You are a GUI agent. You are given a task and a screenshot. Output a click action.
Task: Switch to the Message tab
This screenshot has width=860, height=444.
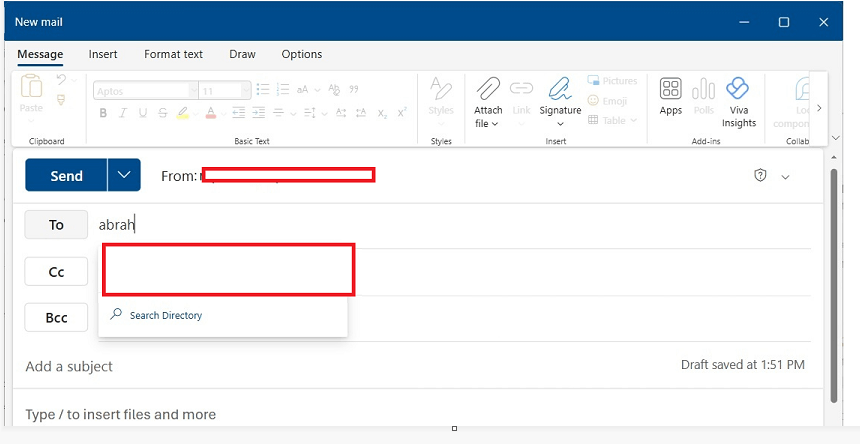tap(40, 54)
